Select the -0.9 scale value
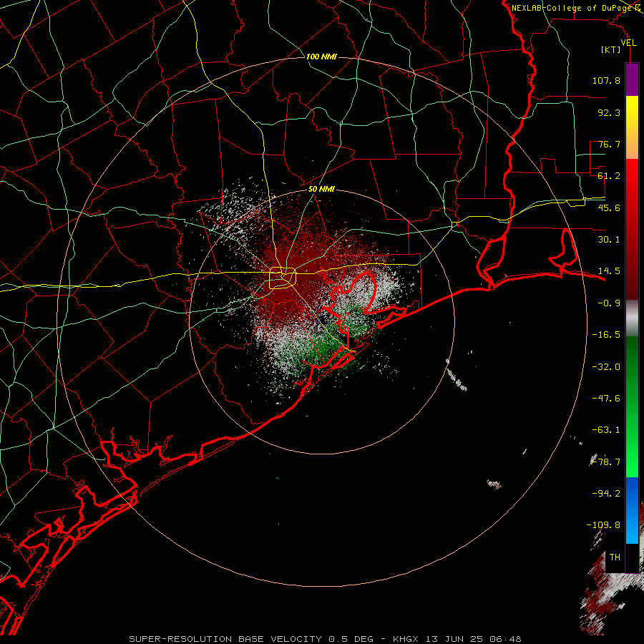Viewport: 644px width, 644px height. coord(609,303)
